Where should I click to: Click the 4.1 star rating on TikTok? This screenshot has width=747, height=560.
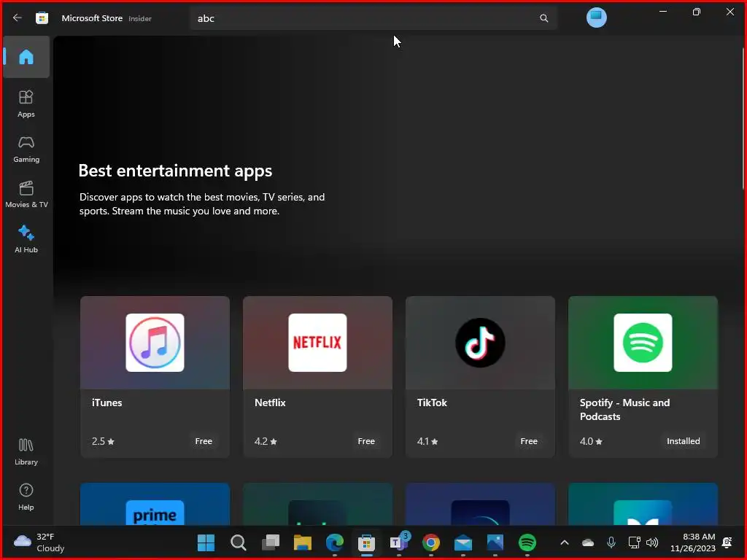[x=427, y=441]
